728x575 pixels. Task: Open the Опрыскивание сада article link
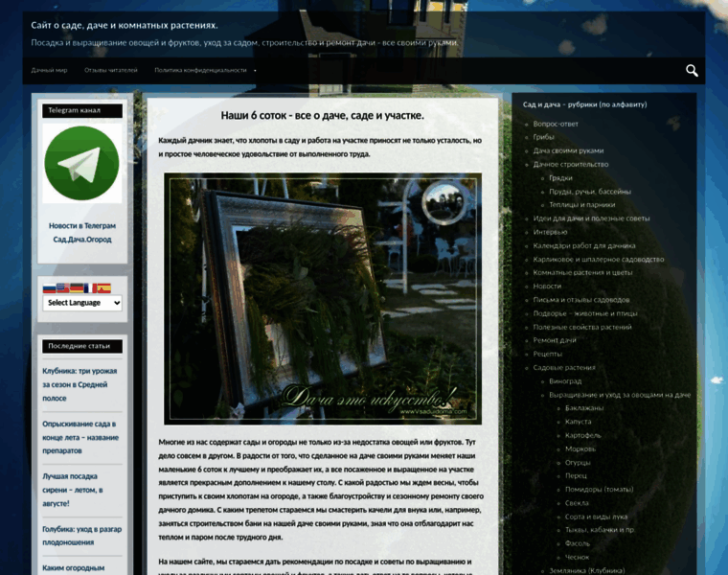[79, 436]
